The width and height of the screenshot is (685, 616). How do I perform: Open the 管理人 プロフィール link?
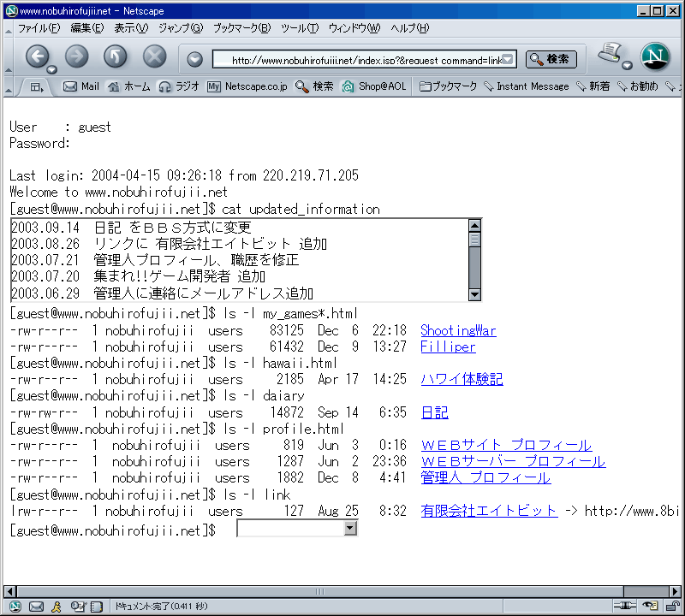click(485, 477)
